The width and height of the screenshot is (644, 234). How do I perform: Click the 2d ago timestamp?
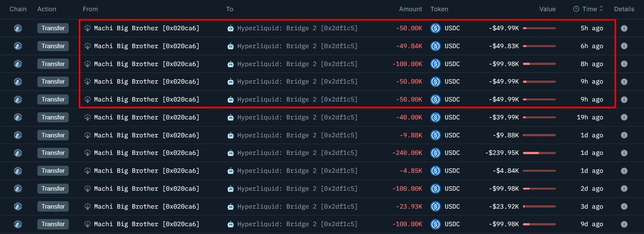click(592, 188)
